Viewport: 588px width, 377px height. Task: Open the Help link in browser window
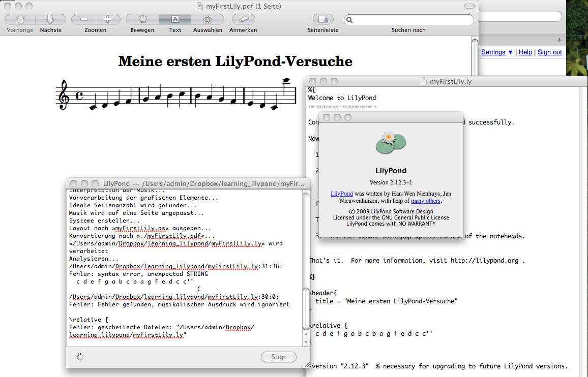pos(525,52)
